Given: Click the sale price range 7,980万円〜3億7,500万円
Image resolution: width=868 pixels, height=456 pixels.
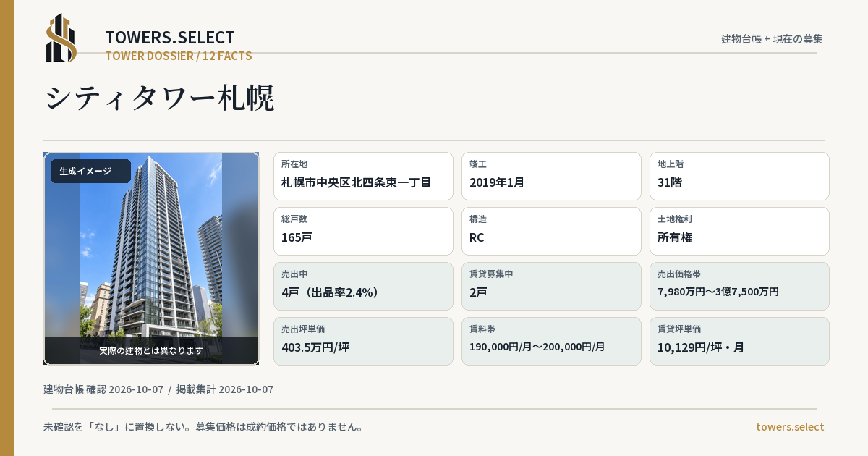Looking at the screenshot, I should (x=718, y=292).
